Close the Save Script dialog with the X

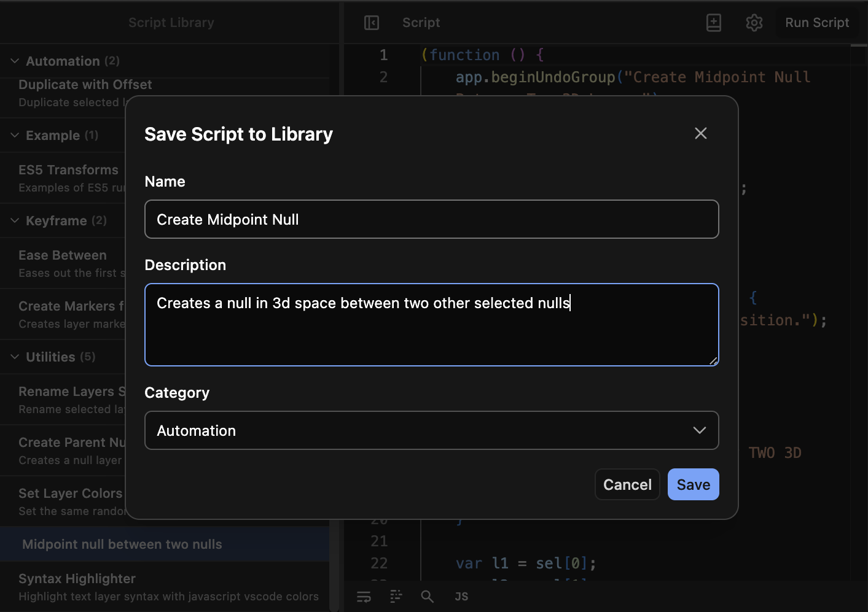(x=700, y=133)
